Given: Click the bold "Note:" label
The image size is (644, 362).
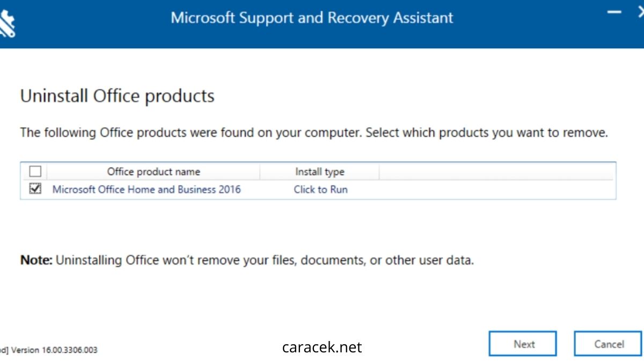Looking at the screenshot, I should (36, 261).
